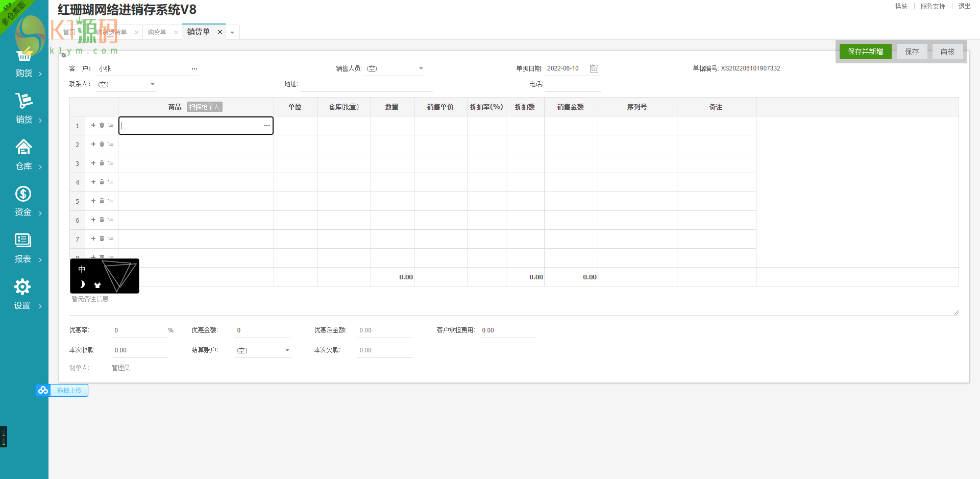
Task: Toggle the 中 Chinese input mode indicator
Action: (82, 269)
